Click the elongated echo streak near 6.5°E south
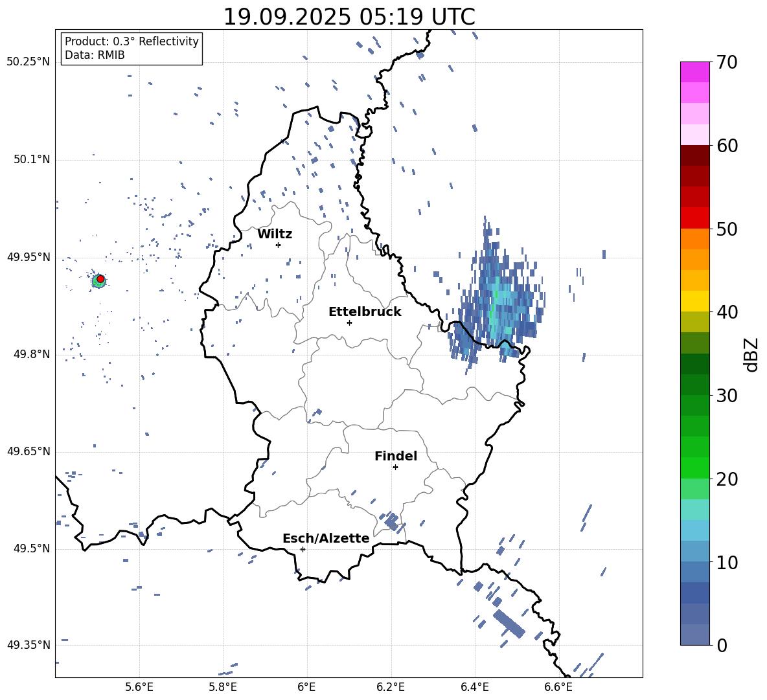The width and height of the screenshot is (767, 700). coord(509,623)
